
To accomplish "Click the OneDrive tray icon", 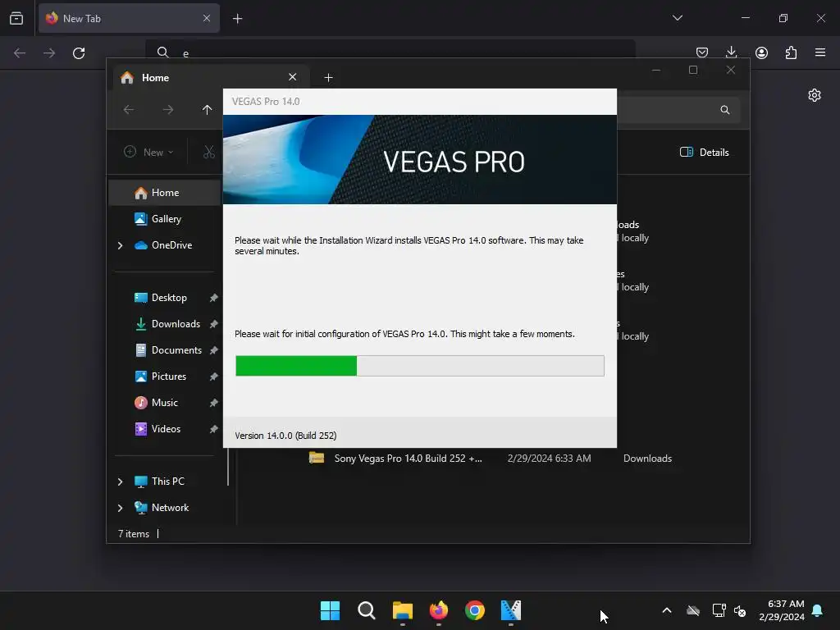I will pos(693,610).
